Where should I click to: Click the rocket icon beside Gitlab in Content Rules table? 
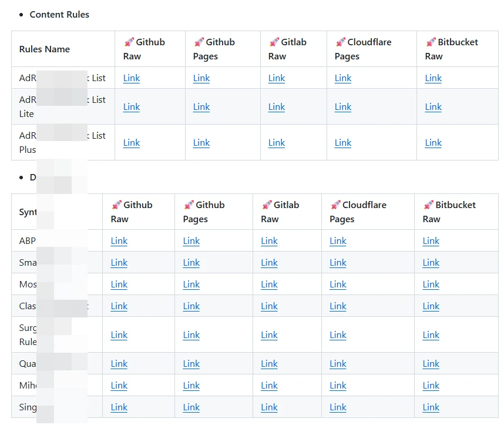pos(274,42)
